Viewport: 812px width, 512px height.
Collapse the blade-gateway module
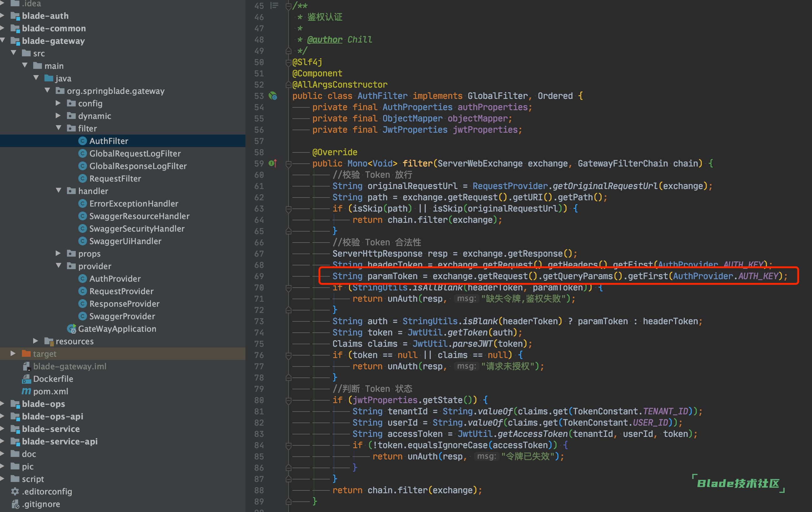(3, 40)
